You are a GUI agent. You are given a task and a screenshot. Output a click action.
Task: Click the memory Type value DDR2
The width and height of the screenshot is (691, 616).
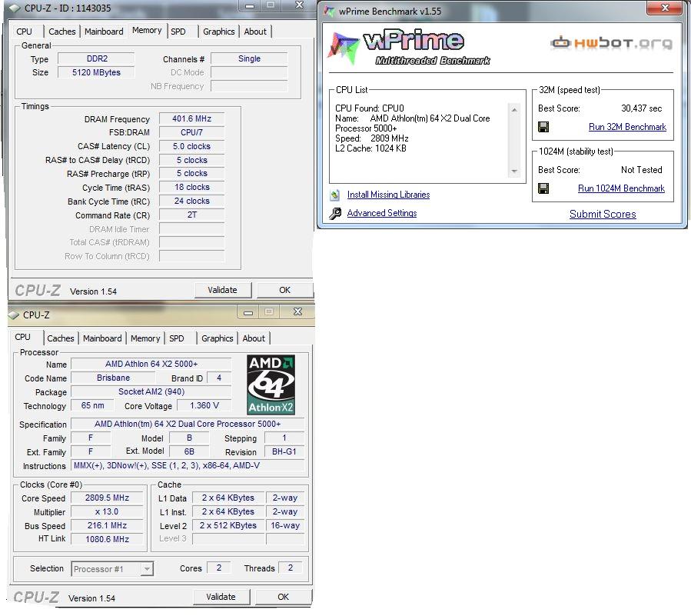tap(96, 59)
